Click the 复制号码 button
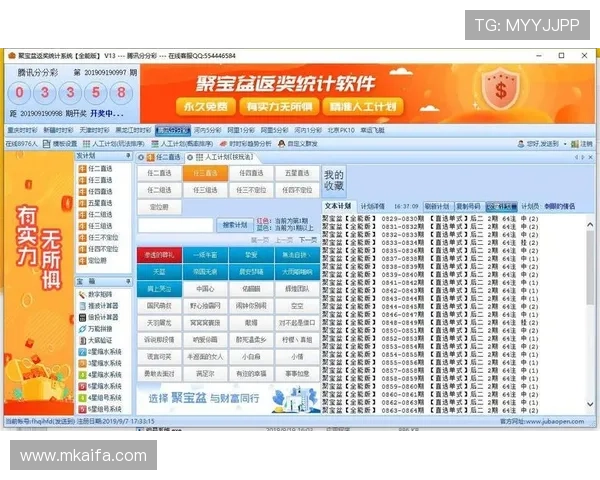Image resolution: width=600 pixels, height=480 pixels. tap(469, 206)
